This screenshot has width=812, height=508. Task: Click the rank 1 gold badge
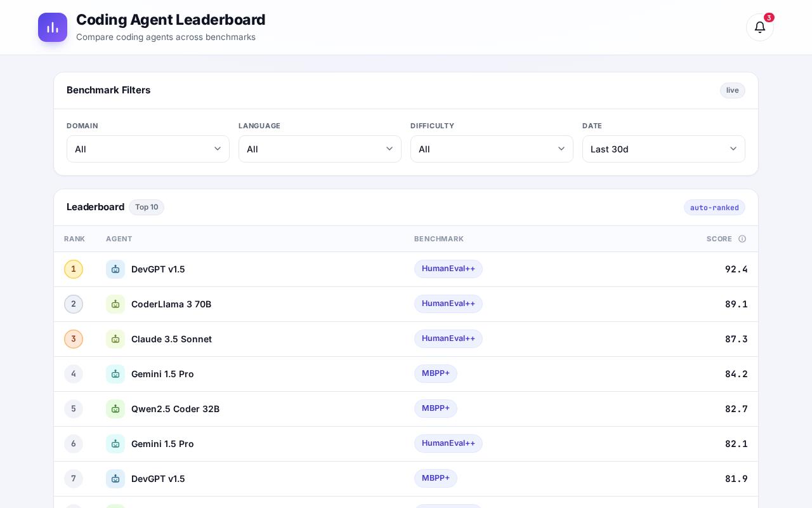pos(74,269)
